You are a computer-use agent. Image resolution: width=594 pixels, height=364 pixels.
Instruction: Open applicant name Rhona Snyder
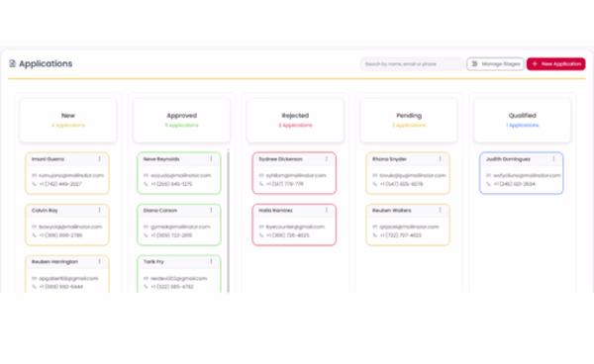point(389,159)
